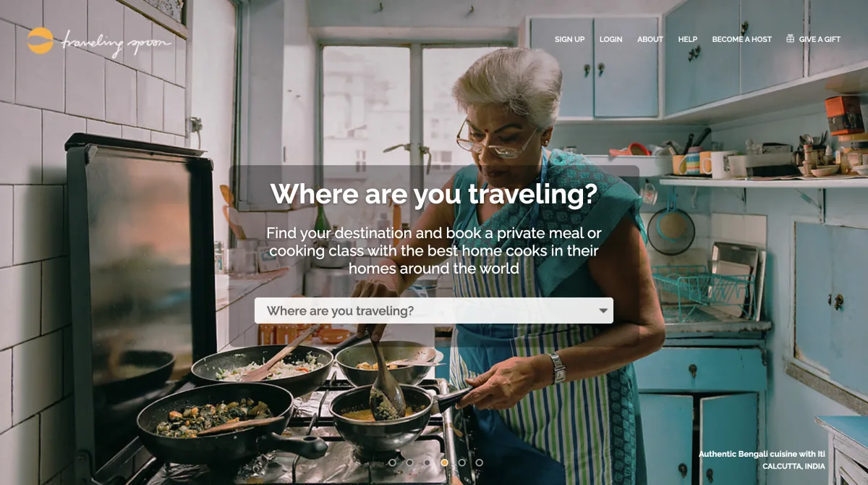The height and width of the screenshot is (485, 868).
Task: Open the ABOUT menu item
Action: [x=650, y=39]
